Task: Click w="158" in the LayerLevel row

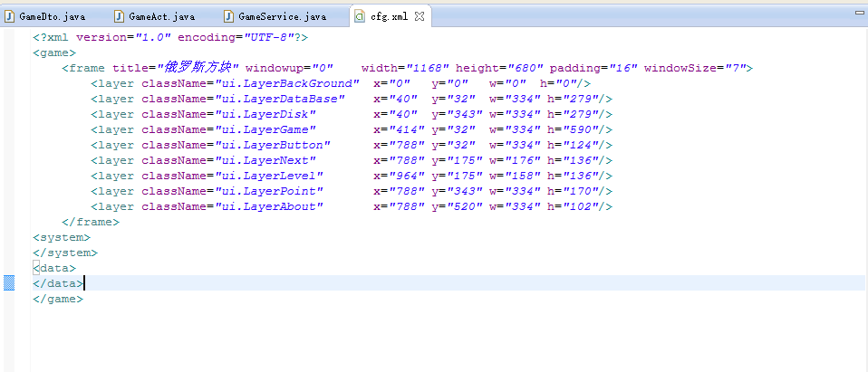Action: point(515,176)
